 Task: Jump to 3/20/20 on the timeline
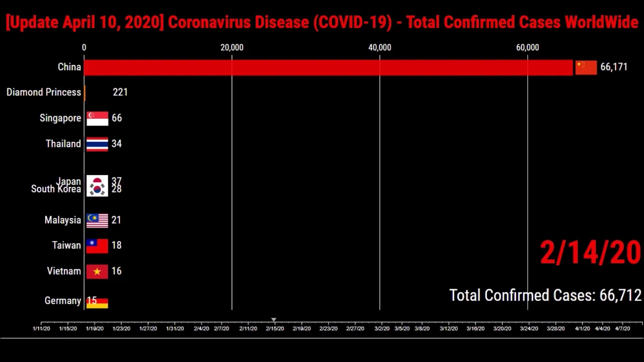pyautogui.click(x=502, y=328)
